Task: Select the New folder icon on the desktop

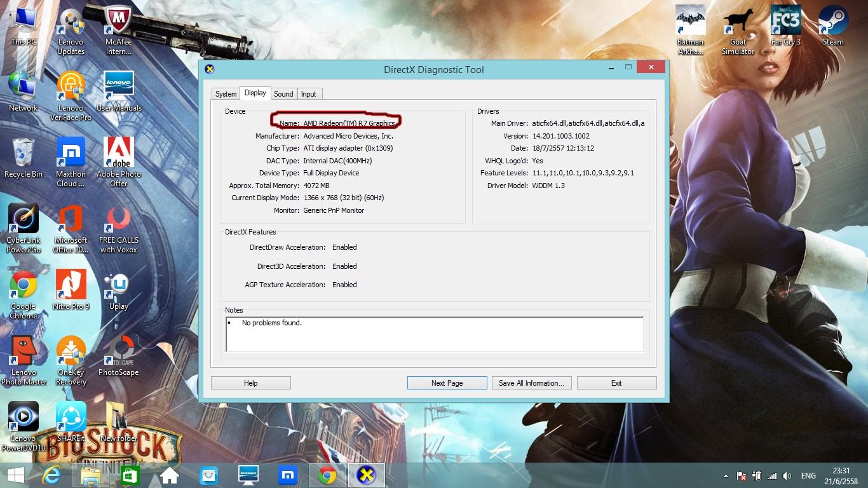Action: [x=119, y=423]
